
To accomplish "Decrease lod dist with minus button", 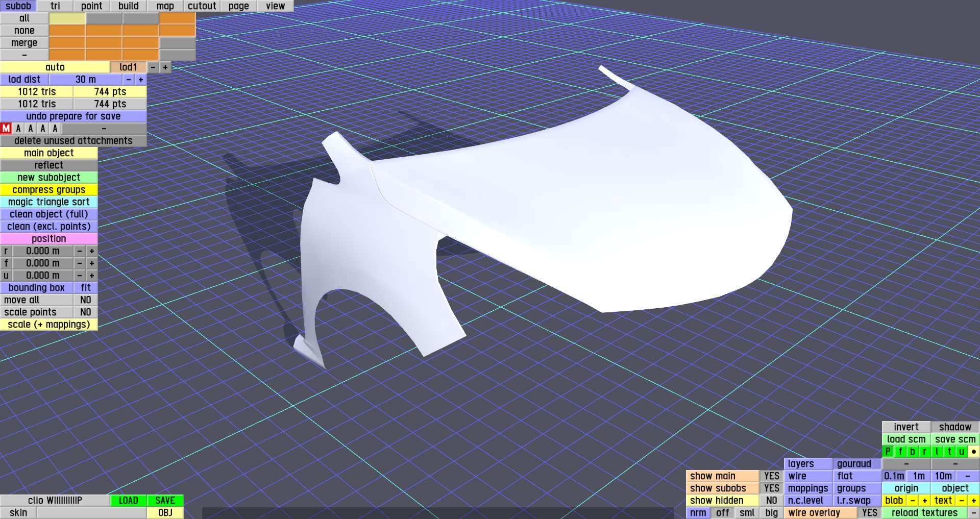I will (x=129, y=80).
